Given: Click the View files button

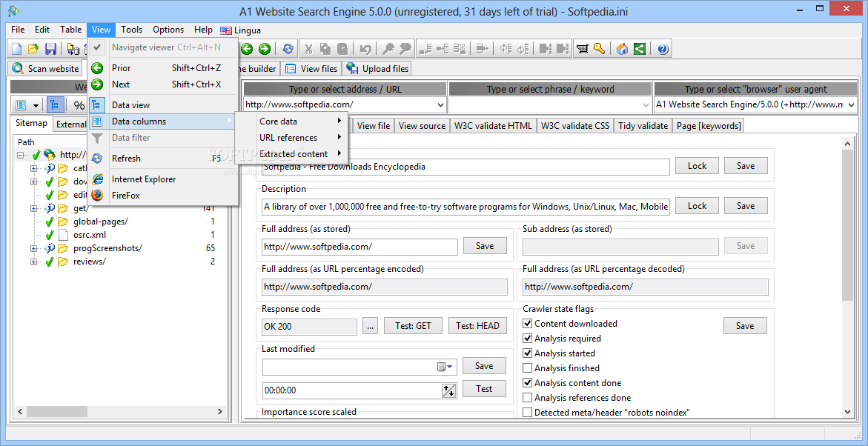Looking at the screenshot, I should pos(311,69).
